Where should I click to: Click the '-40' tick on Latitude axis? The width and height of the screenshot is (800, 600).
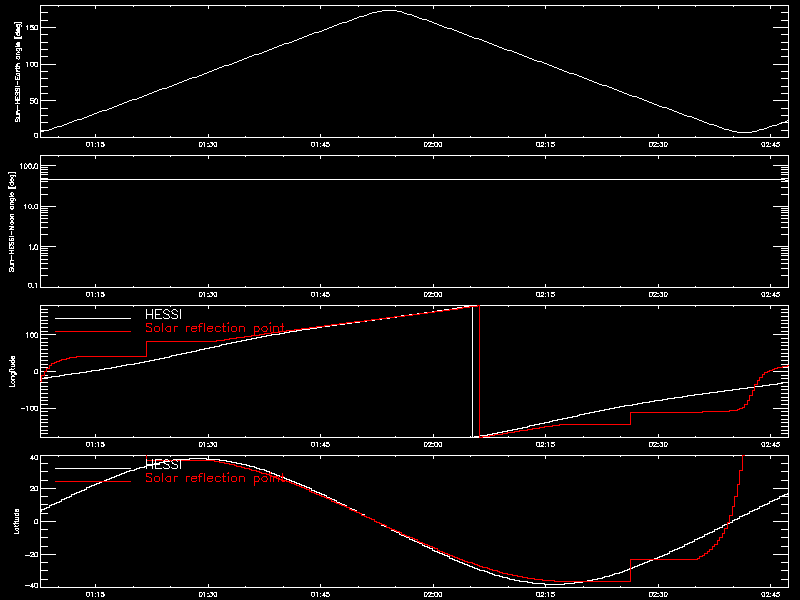coord(32,585)
